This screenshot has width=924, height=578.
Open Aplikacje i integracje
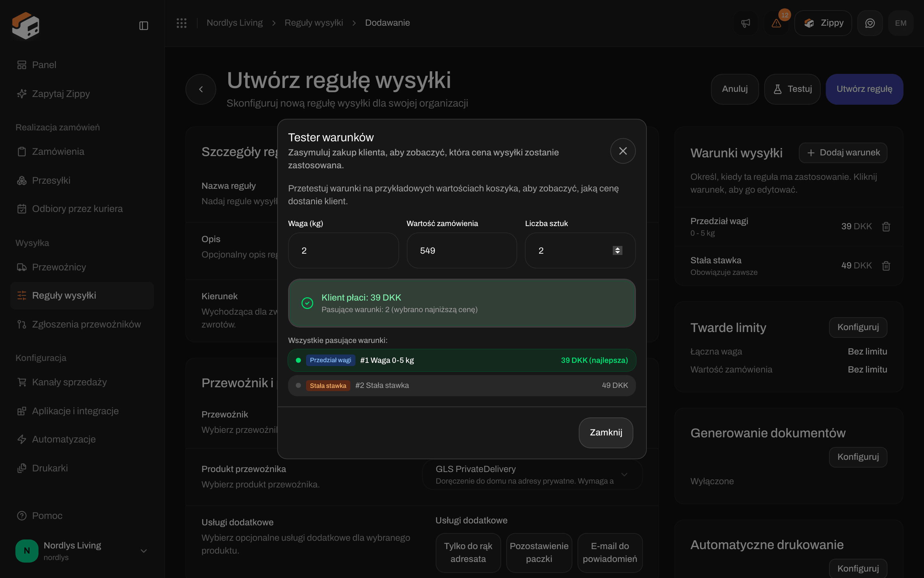[82, 411]
